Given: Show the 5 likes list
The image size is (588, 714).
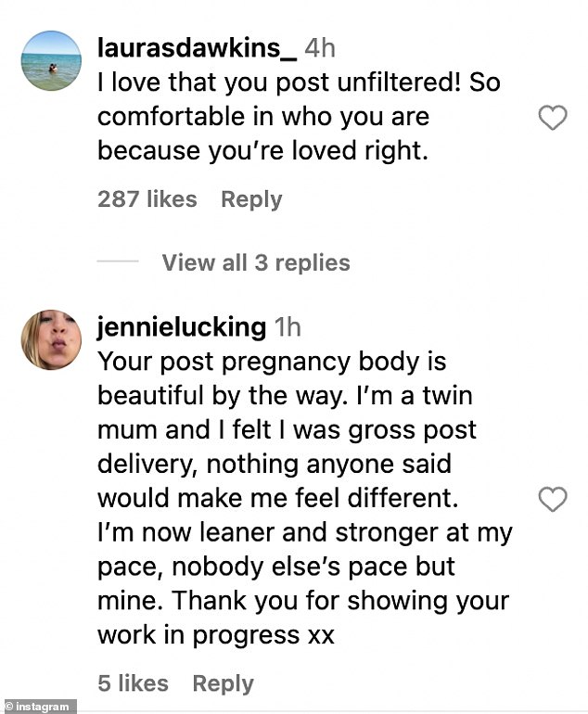Looking at the screenshot, I should (134, 683).
